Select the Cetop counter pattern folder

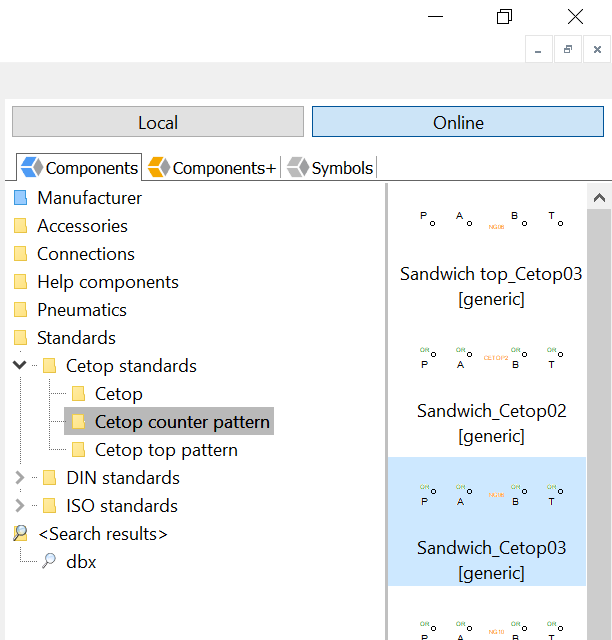point(182,422)
